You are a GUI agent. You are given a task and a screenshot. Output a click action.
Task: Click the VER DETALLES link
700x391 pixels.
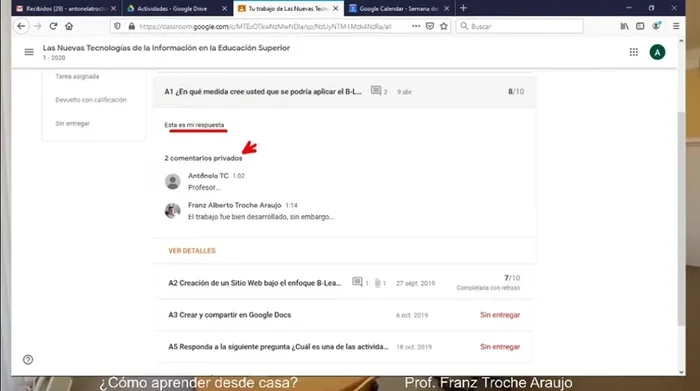192,251
